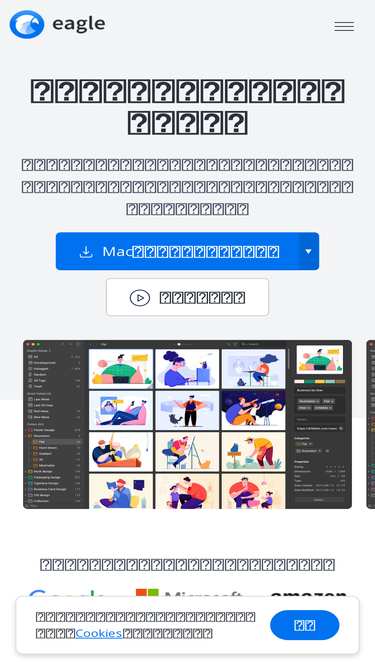The image size is (375, 667).
Task: Select the astronomer telescope illustration thumbnail
Action: [x=253, y=410]
